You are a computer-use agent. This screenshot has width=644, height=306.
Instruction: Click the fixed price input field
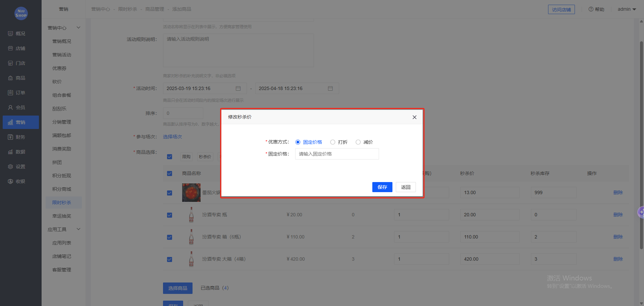336,154
